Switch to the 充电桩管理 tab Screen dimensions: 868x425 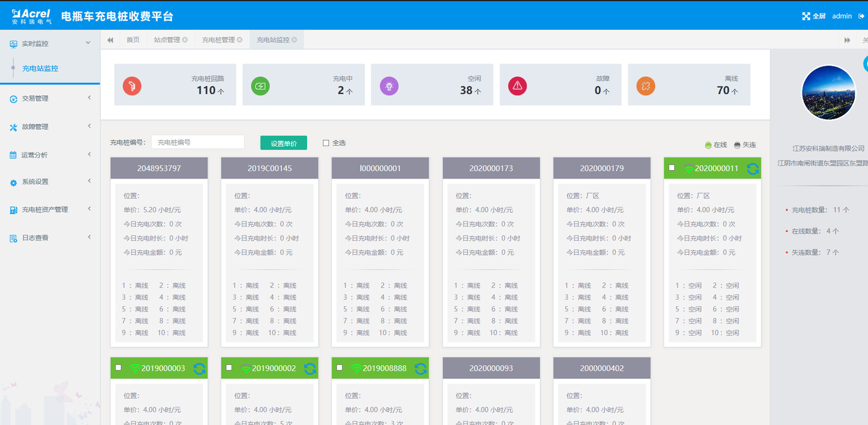[218, 40]
